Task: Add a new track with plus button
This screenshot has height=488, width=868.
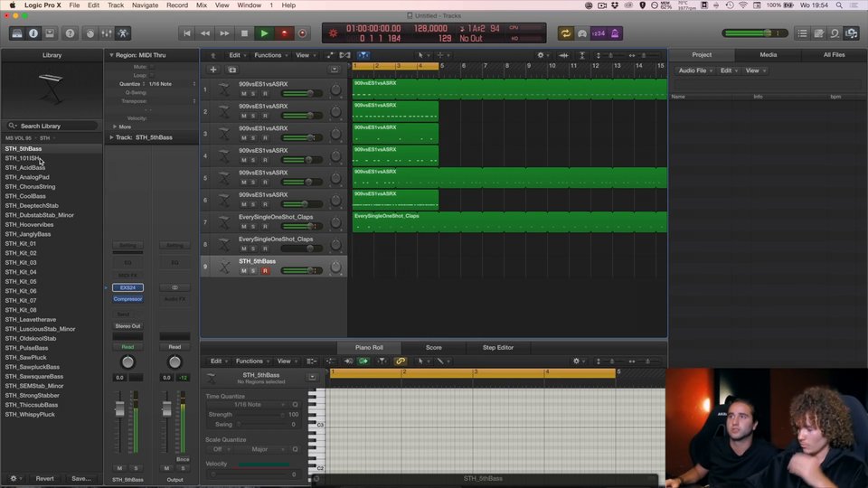Action: coord(213,70)
